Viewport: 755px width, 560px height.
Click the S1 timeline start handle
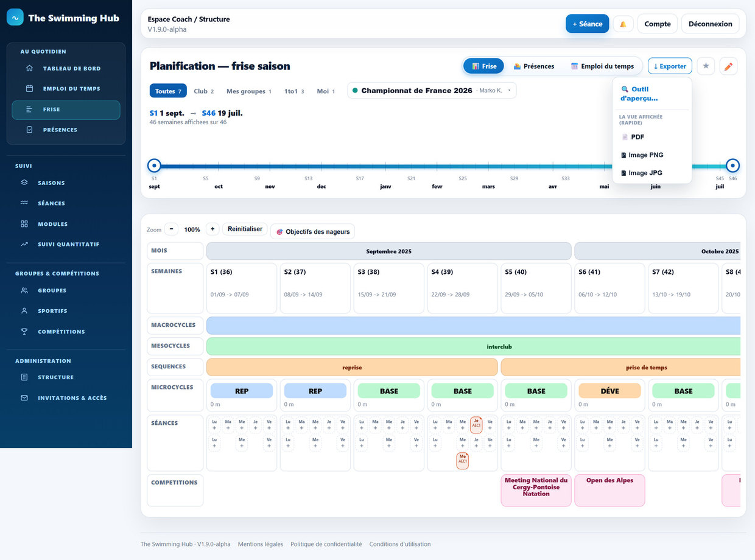coord(155,166)
